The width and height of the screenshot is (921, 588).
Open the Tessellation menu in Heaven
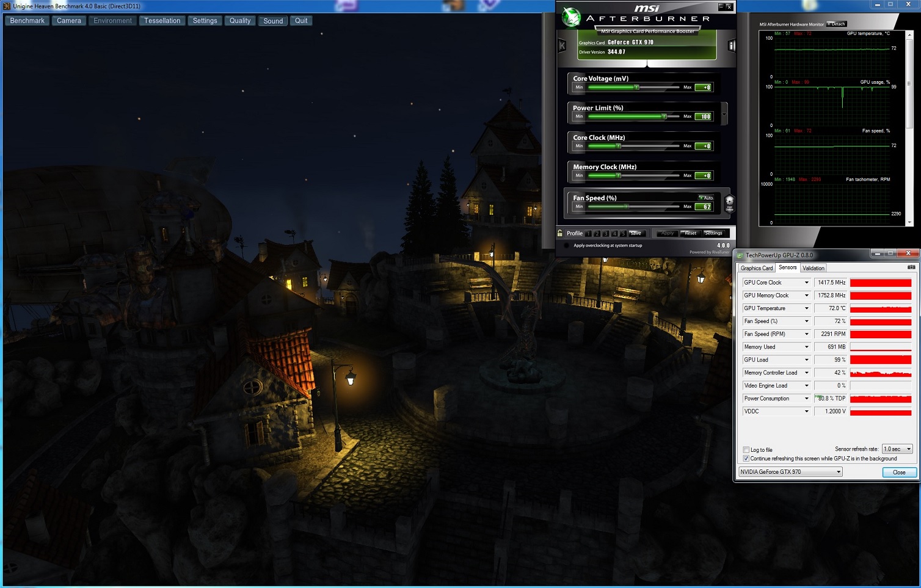tap(162, 21)
